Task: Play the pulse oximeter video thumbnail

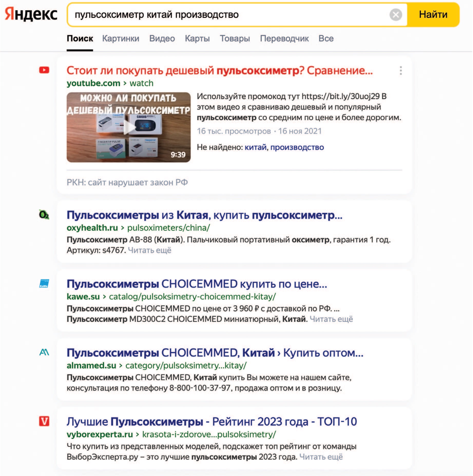Action: pos(129,127)
